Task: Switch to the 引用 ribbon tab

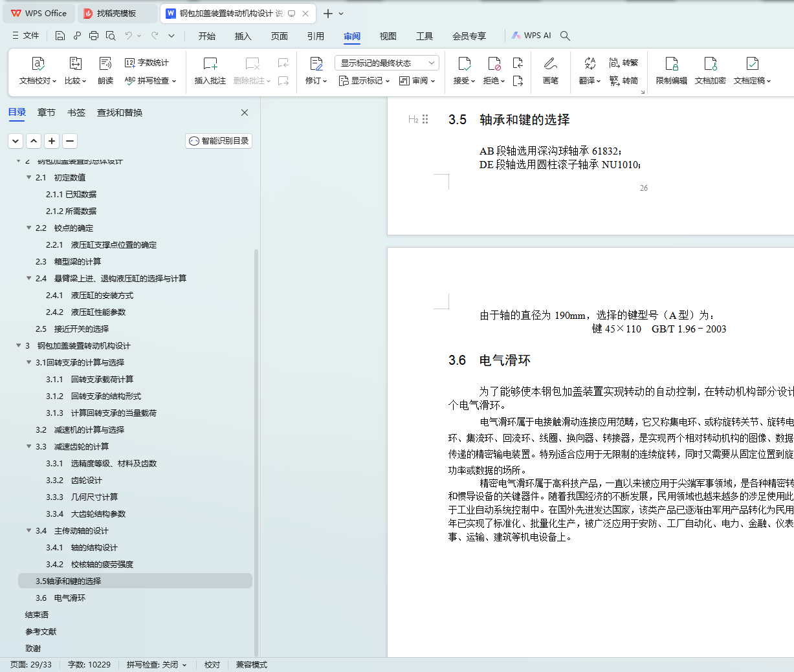Action: click(x=316, y=36)
